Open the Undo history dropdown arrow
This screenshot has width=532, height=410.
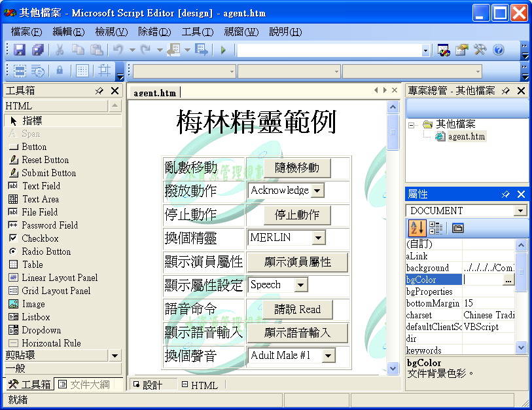tap(132, 50)
